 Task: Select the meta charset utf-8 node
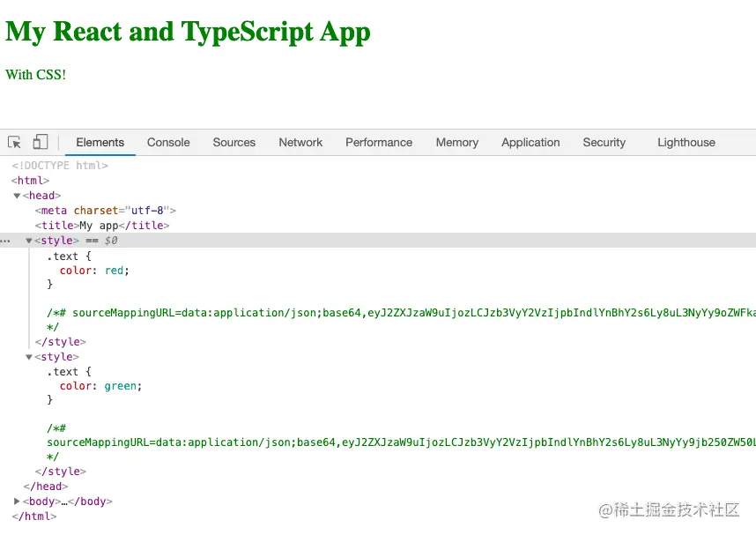tap(105, 211)
